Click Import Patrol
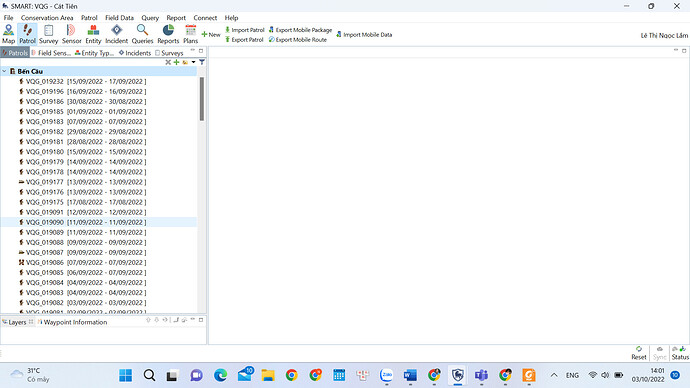Viewport: 690px width, 388px height. click(245, 30)
